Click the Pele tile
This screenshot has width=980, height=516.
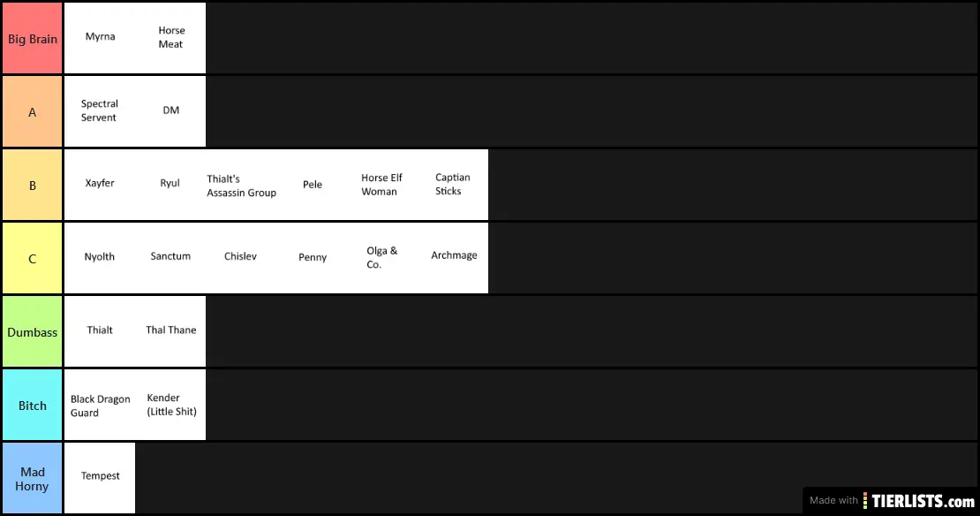tap(312, 186)
